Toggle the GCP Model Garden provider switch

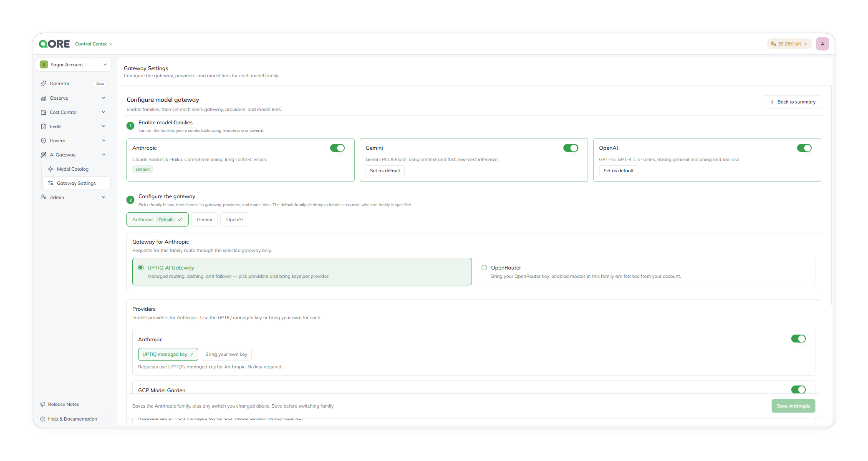point(798,389)
